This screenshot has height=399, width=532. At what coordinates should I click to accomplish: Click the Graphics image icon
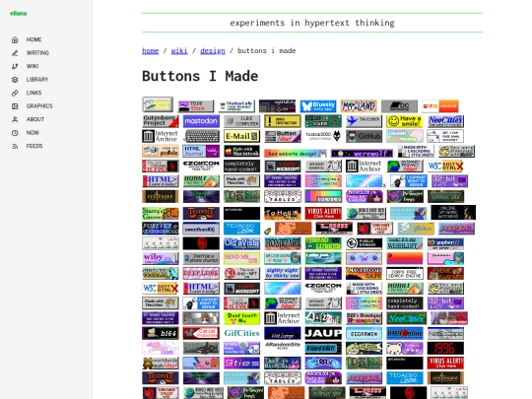tap(15, 106)
